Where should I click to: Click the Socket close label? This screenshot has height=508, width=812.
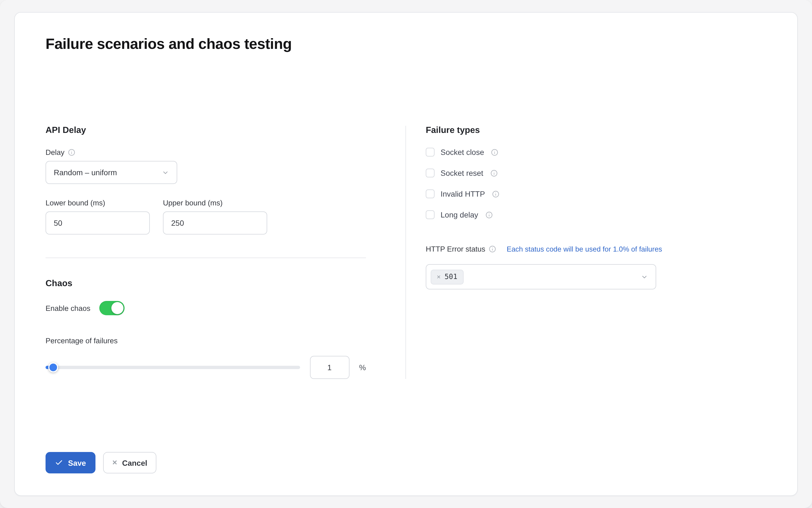tap(462, 152)
